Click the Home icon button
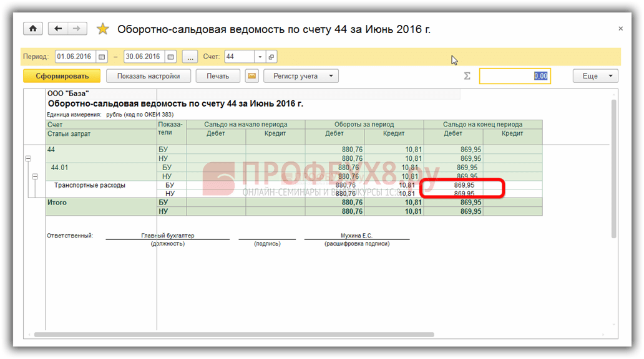The width and height of the screenshot is (644, 359). tap(32, 29)
